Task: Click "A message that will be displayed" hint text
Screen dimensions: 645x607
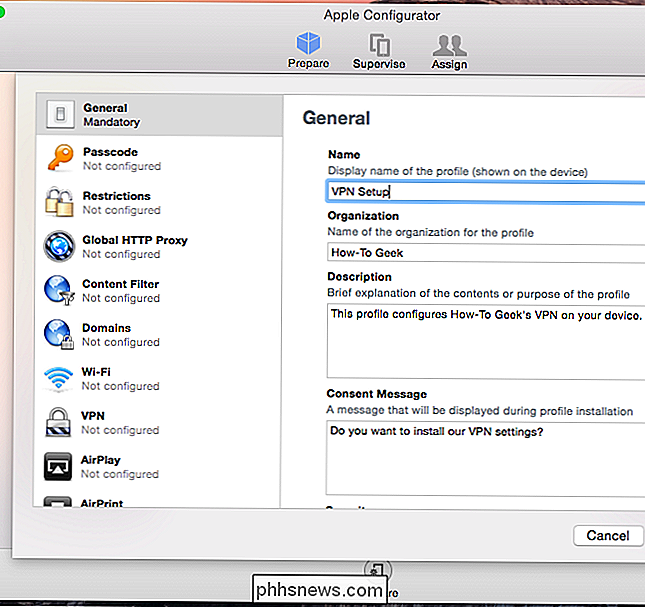Action: [480, 411]
